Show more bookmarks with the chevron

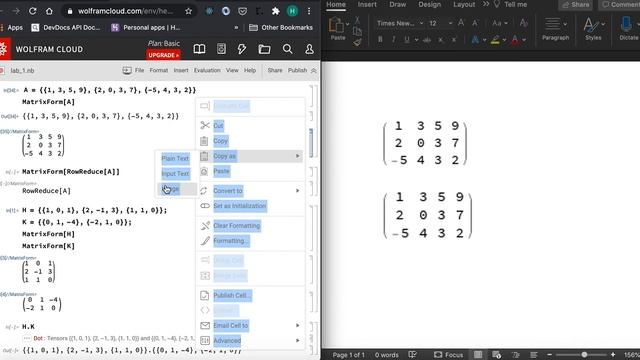coord(236,27)
